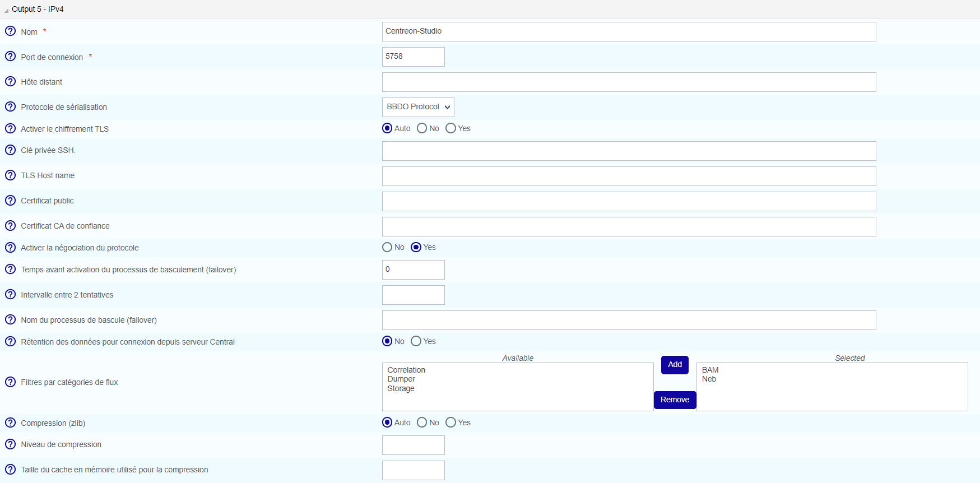The width and height of the screenshot is (980, 483).
Task: Enable Yes for Central data retention
Action: pyautogui.click(x=416, y=341)
